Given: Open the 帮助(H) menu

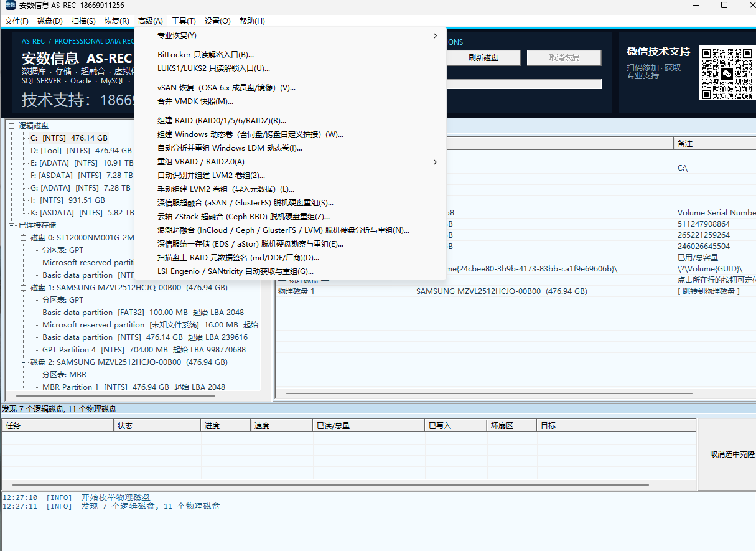Looking at the screenshot, I should point(252,21).
